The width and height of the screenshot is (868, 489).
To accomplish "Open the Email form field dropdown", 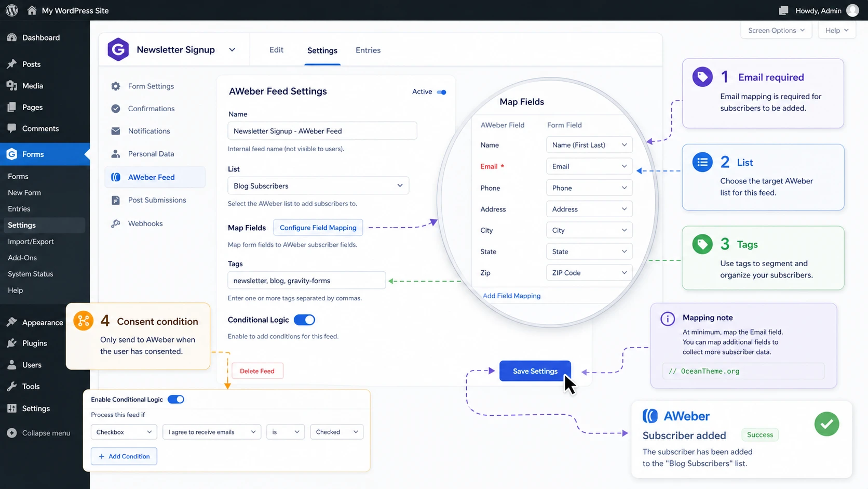I will pos(589,166).
